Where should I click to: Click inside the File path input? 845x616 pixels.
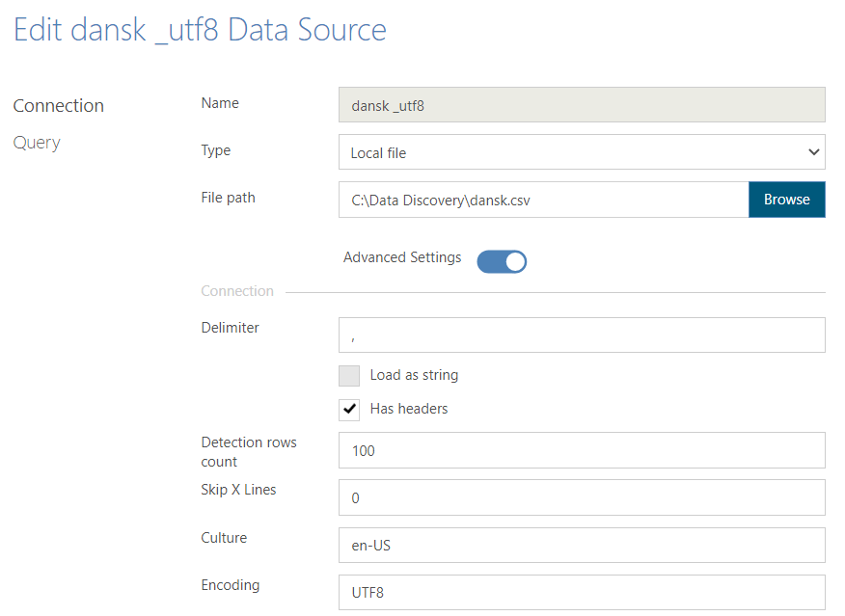point(540,200)
